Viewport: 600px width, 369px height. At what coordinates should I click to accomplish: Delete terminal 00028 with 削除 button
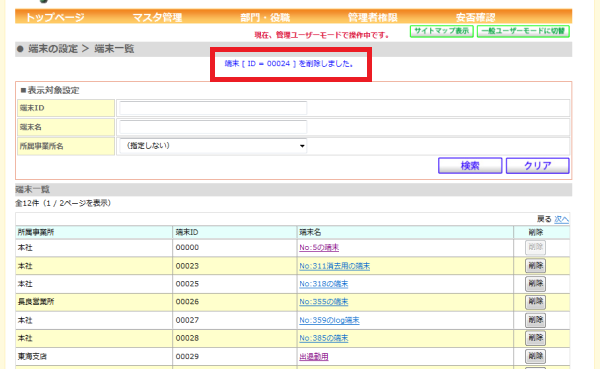coord(535,338)
